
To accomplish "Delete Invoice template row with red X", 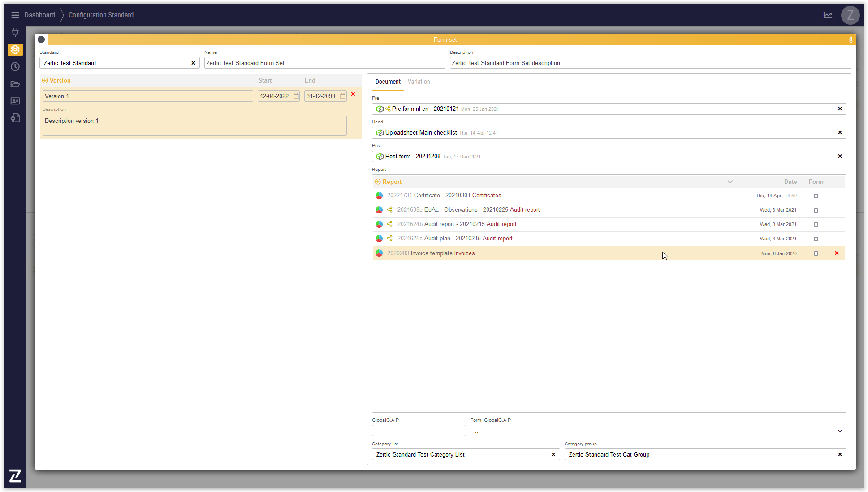I will point(837,253).
